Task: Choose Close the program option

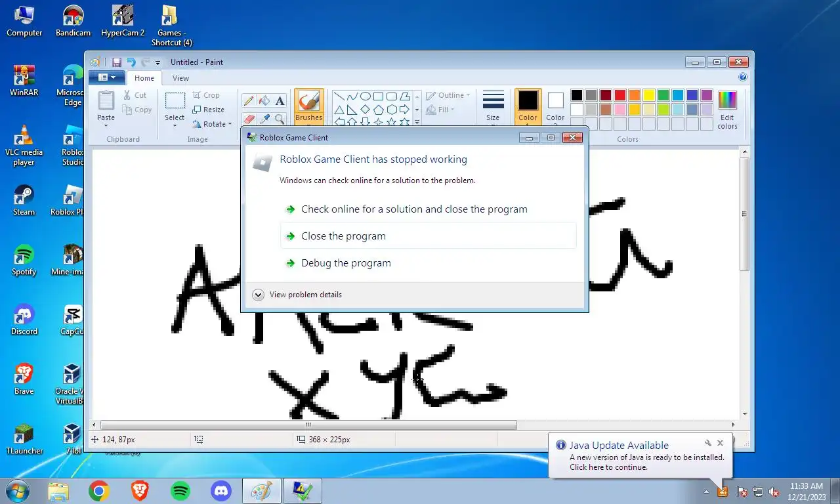Action: pos(429,236)
